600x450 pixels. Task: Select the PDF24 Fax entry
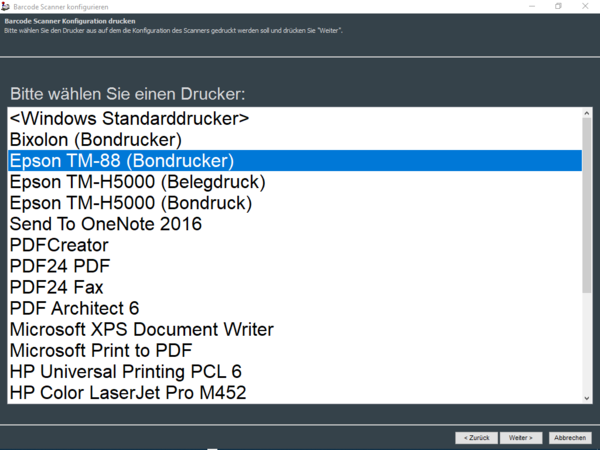tap(57, 287)
